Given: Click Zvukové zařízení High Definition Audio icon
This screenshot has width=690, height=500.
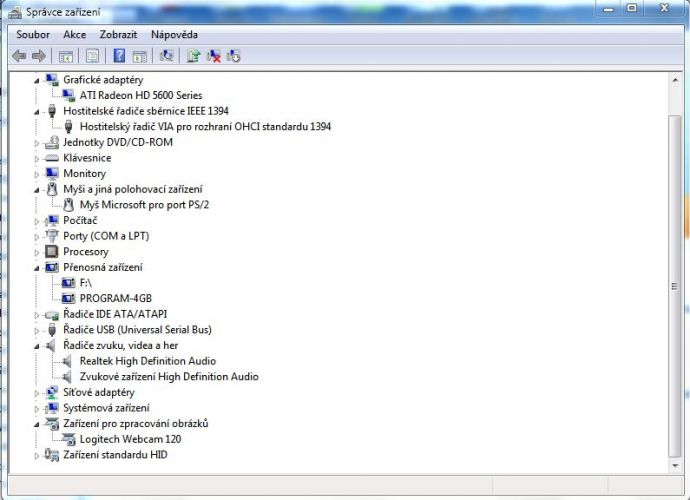Looking at the screenshot, I should (x=67, y=376).
